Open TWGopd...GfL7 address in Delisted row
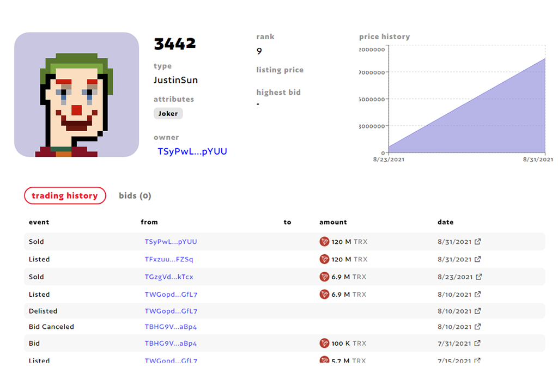The width and height of the screenshot is (558, 392). tap(171, 311)
